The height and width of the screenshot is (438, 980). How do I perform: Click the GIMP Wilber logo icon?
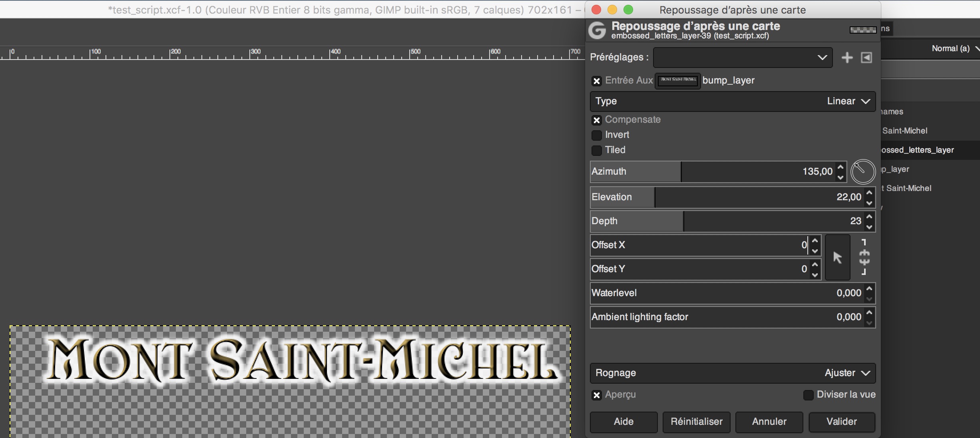click(x=598, y=30)
